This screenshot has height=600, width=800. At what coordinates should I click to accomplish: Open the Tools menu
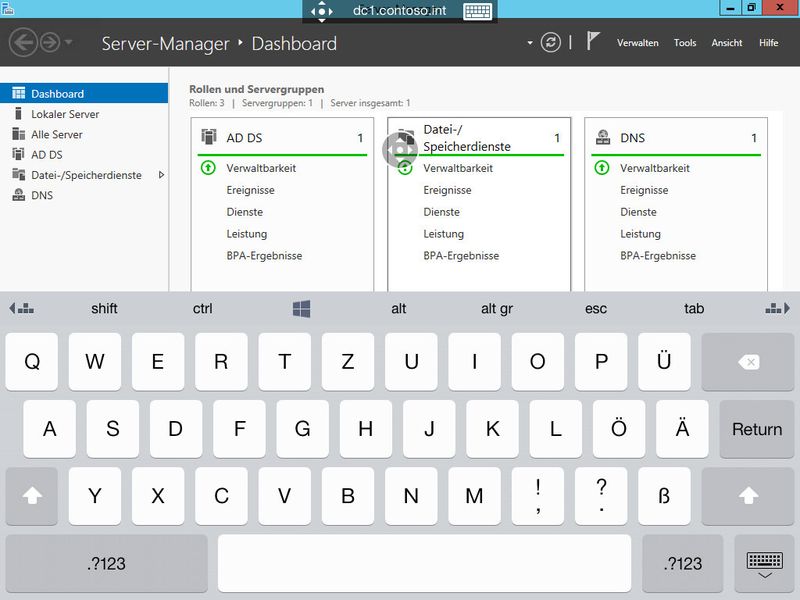(x=685, y=43)
